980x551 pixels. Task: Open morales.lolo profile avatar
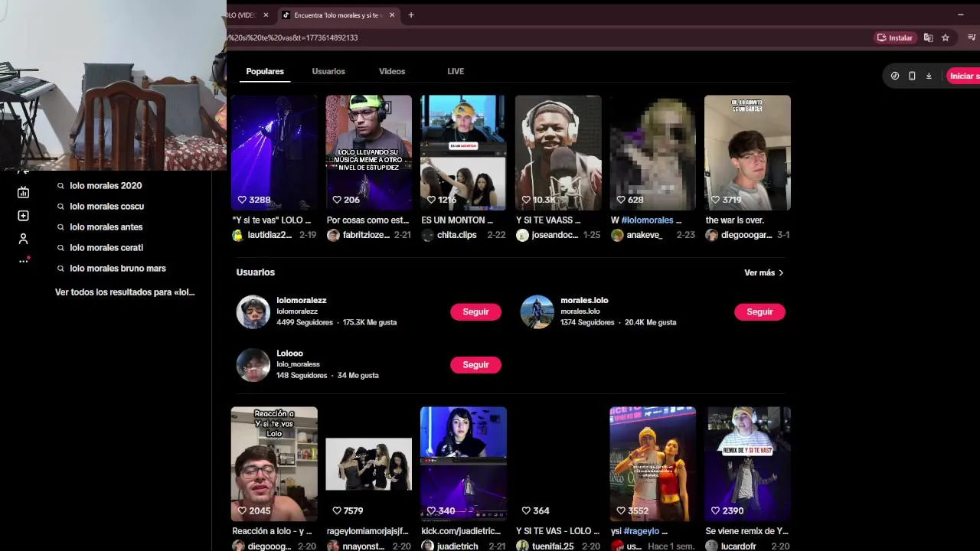537,311
